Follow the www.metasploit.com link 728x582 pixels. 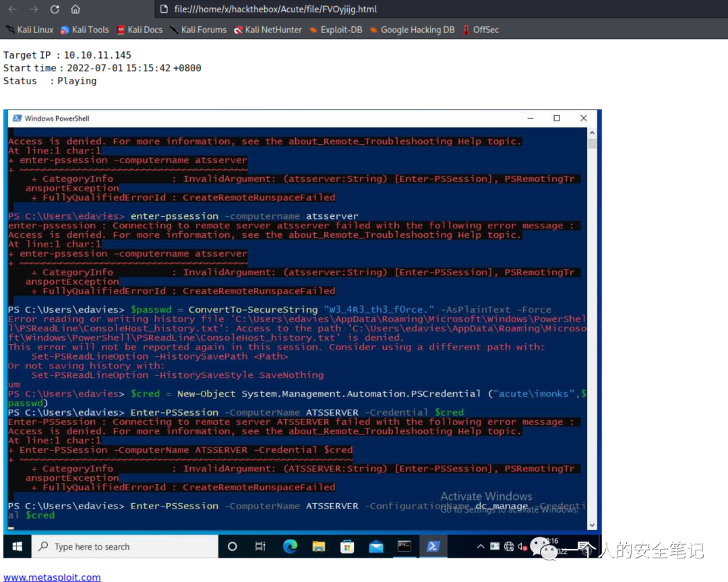[52, 577]
